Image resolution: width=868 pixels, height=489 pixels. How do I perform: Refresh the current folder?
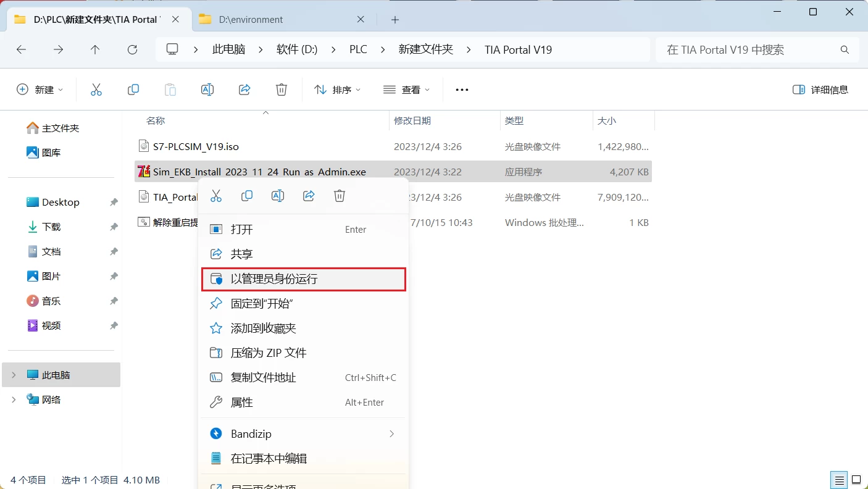pos(132,49)
